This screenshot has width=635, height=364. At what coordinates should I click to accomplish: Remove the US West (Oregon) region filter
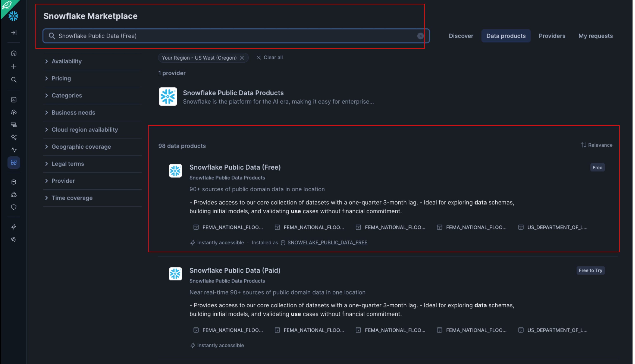point(242,58)
